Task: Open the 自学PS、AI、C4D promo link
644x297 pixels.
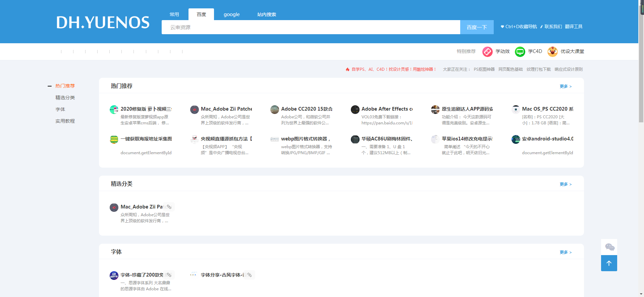Action: click(394, 69)
